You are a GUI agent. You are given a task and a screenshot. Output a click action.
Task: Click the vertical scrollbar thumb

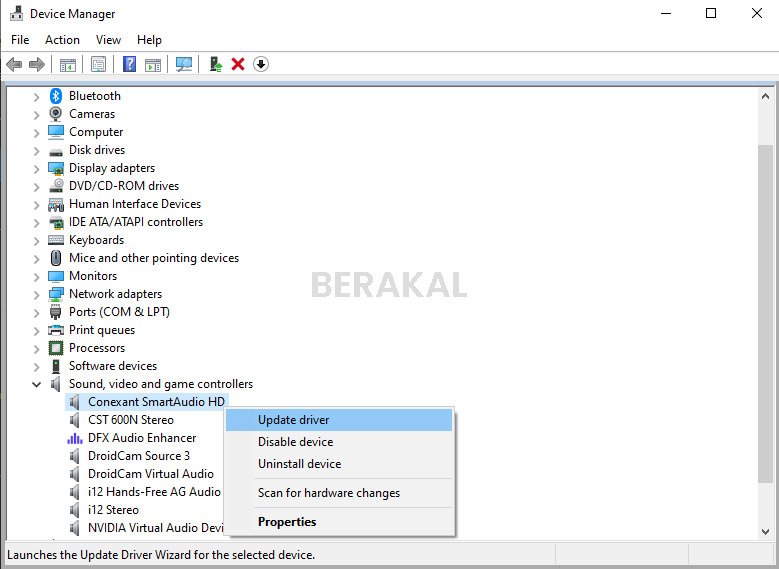point(765,313)
